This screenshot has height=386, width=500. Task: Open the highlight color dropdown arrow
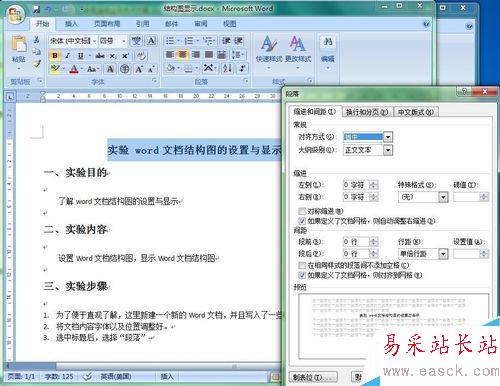tap(63, 69)
